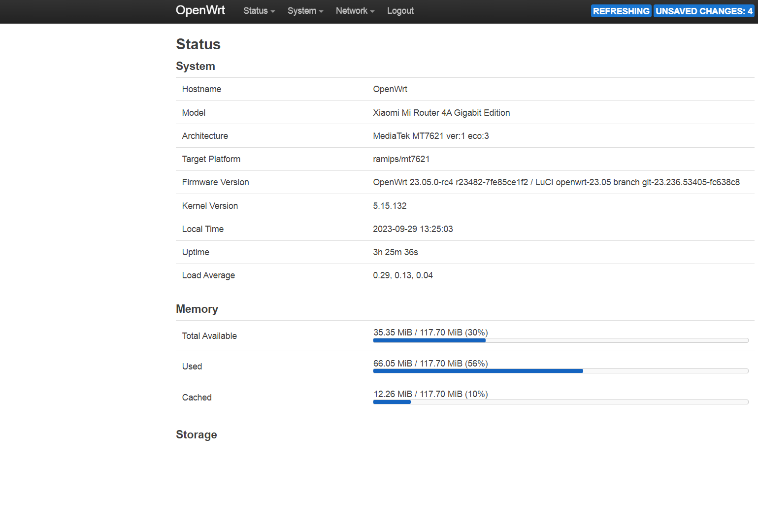758x532 pixels.
Task: Select the load average 0.29, 0.13, 0.04
Action: (x=403, y=275)
